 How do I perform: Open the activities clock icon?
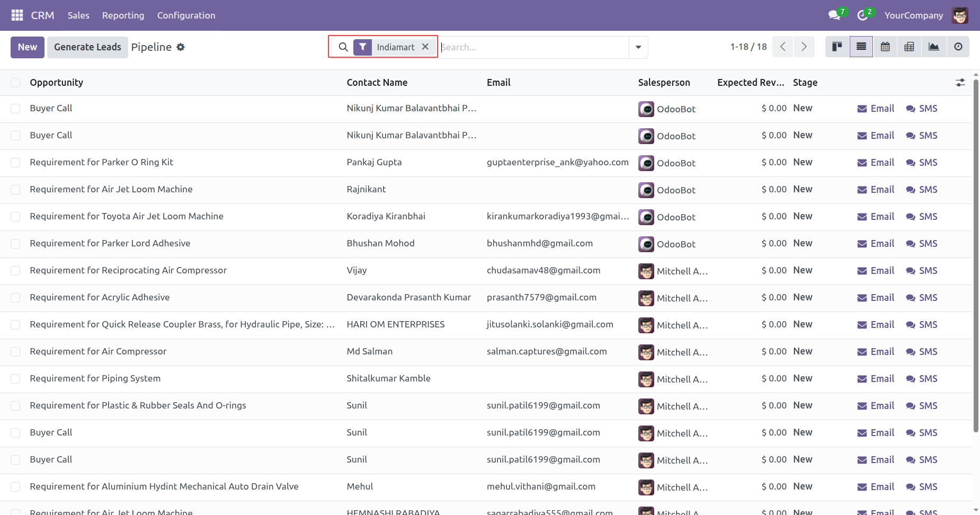coord(862,15)
